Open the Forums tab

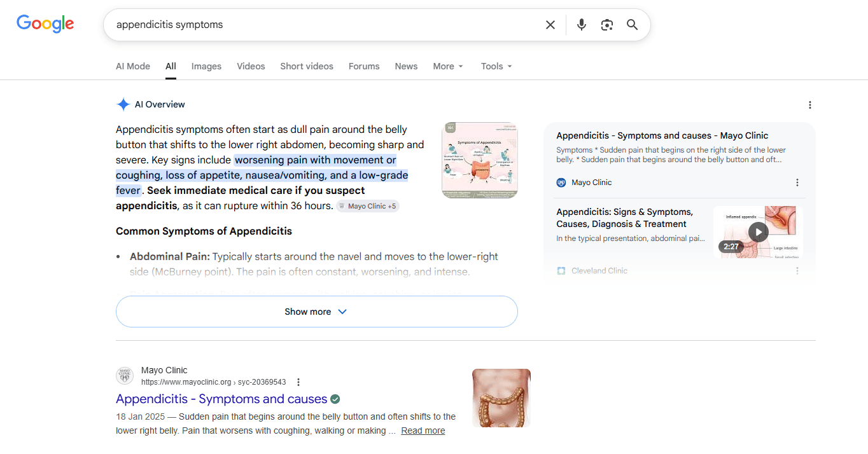[364, 66]
